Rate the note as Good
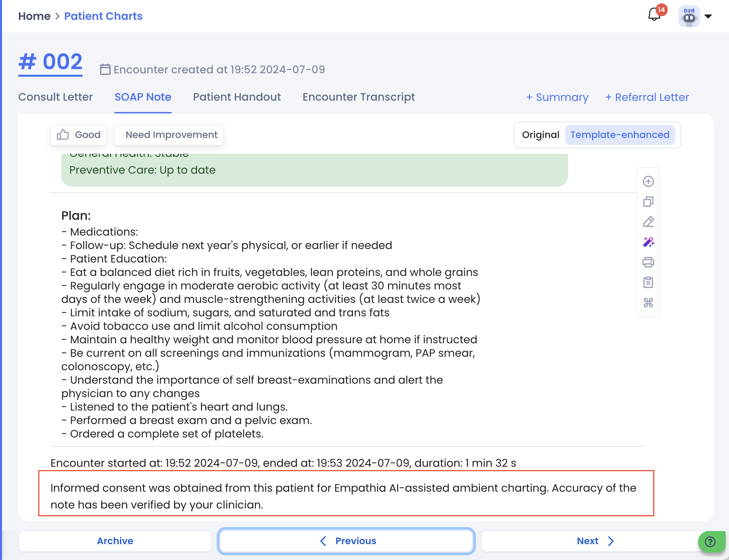Viewport: 729px width, 560px height. click(x=78, y=135)
